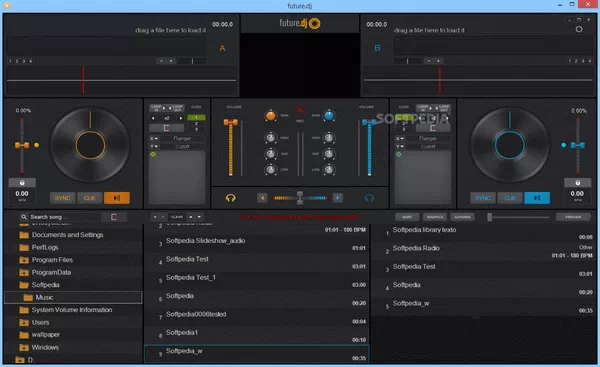
Task: Play or pause deck A
Action: (117, 198)
